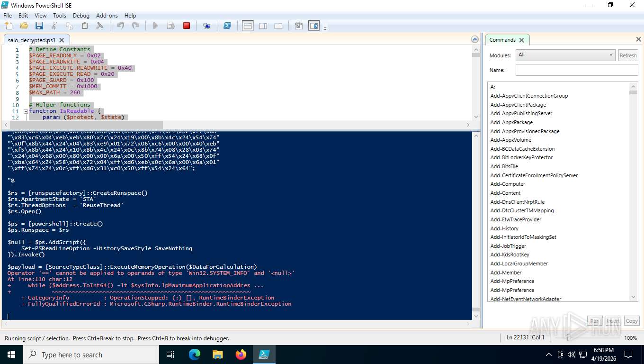
Task: Cut the selected text
Action: 54,26
